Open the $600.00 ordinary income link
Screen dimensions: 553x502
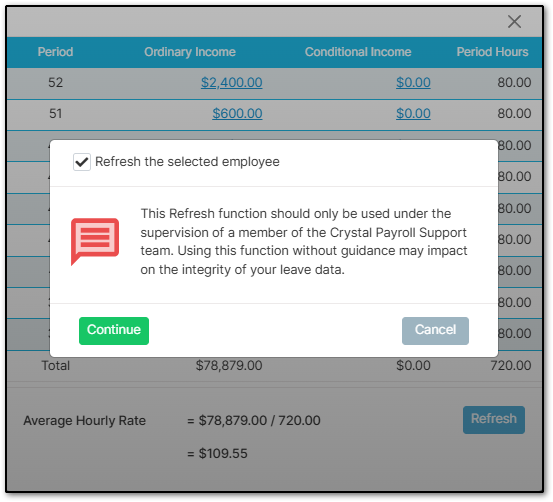tap(237, 114)
